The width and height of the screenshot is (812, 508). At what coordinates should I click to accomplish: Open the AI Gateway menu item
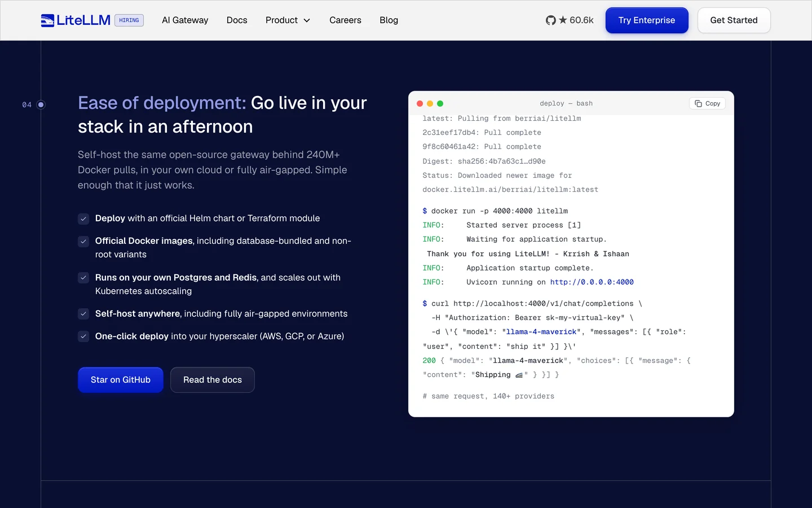click(185, 20)
